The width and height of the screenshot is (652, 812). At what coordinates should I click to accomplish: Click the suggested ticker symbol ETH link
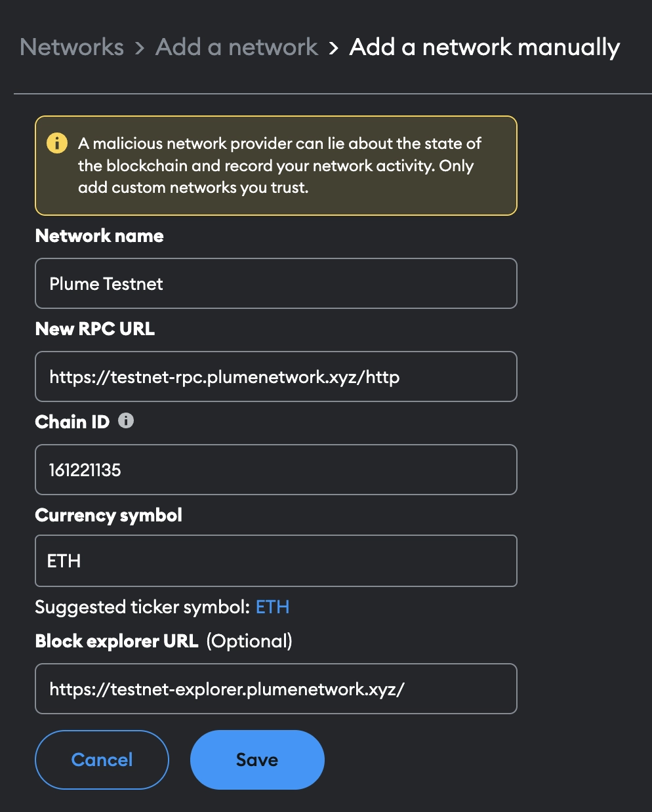pos(272,607)
